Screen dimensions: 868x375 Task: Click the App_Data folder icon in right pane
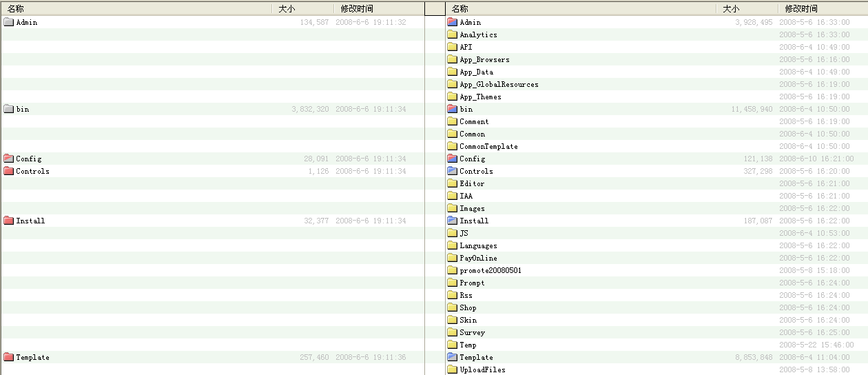[452, 72]
